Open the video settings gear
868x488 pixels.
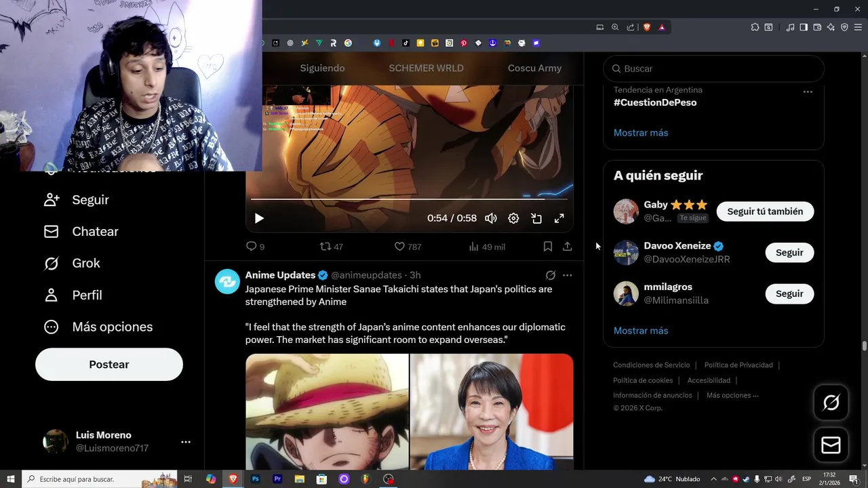(x=513, y=218)
